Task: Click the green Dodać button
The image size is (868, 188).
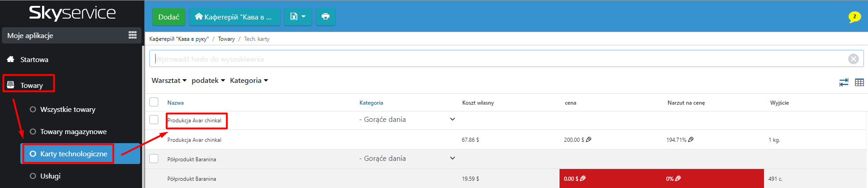Action: (169, 17)
